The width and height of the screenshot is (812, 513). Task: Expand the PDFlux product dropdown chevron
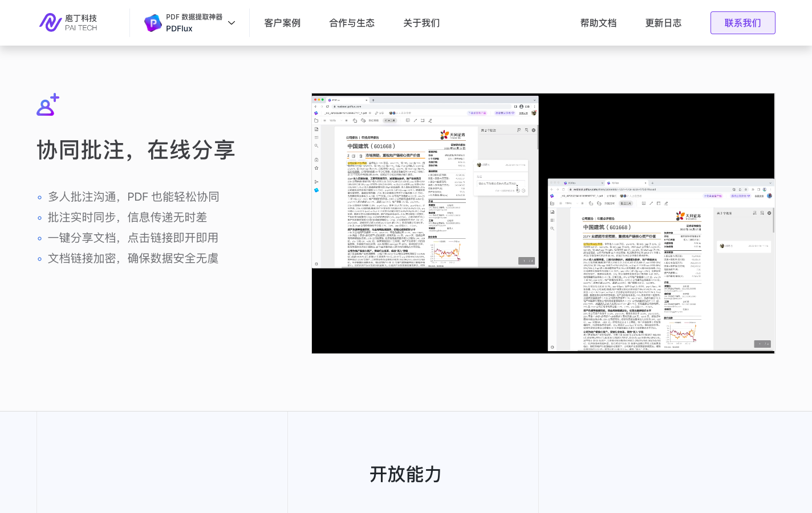tap(232, 23)
